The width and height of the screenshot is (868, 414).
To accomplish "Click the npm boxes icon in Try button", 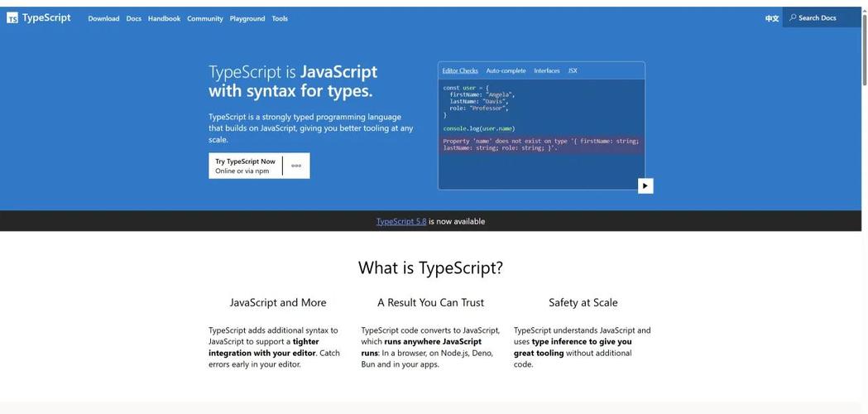I will [x=296, y=166].
